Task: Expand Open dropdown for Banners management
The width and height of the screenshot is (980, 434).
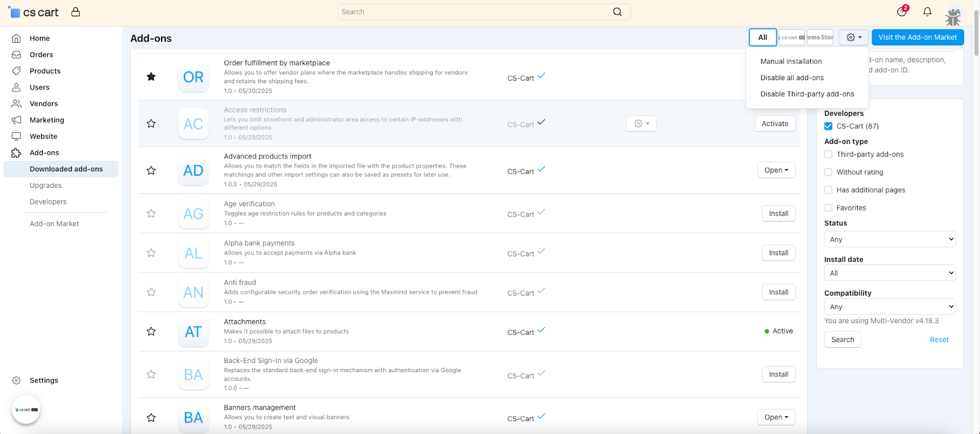Action: pyautogui.click(x=776, y=417)
